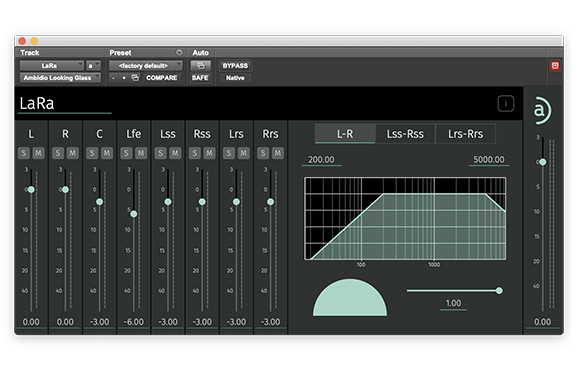Screen dimensions: 580x373
Task: Click the Native button
Action: click(235, 78)
